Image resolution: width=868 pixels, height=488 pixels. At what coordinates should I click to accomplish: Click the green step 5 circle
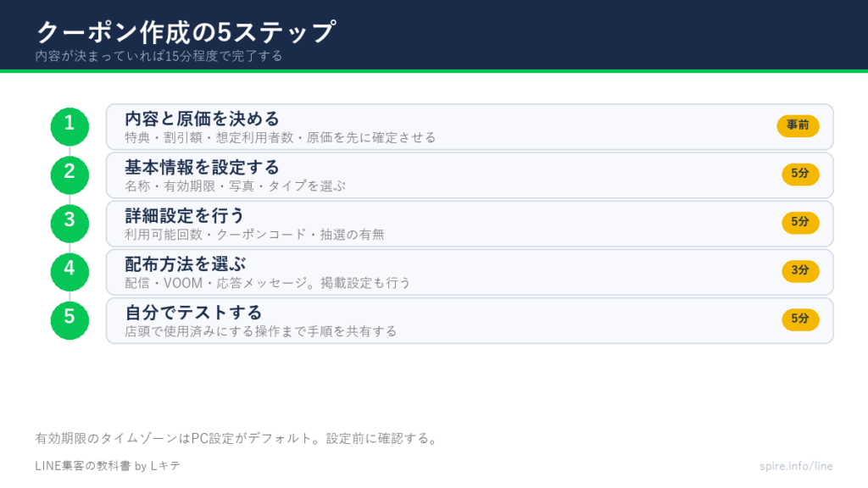[70, 320]
